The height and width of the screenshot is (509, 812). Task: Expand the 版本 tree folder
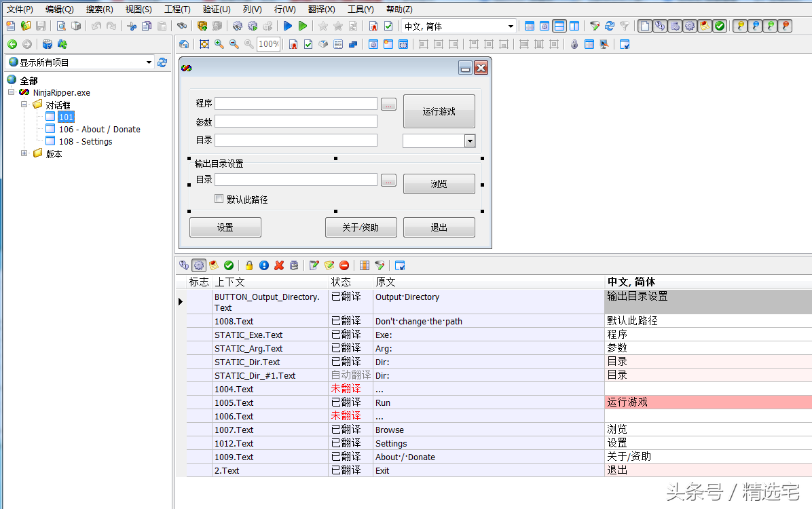[24, 153]
